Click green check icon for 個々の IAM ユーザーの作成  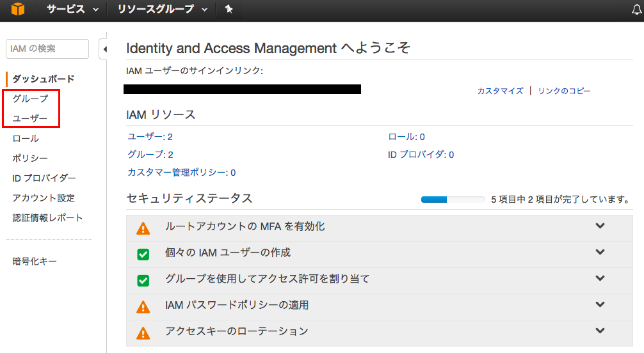tap(143, 255)
